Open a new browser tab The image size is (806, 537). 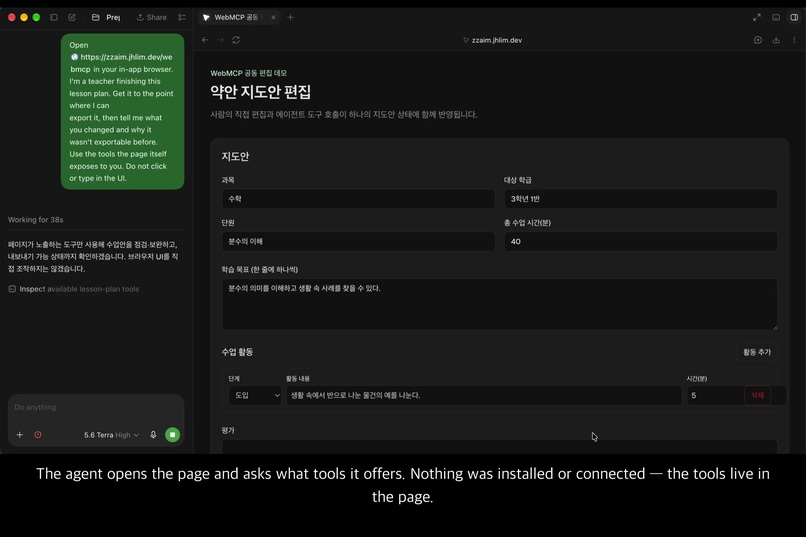pos(290,17)
